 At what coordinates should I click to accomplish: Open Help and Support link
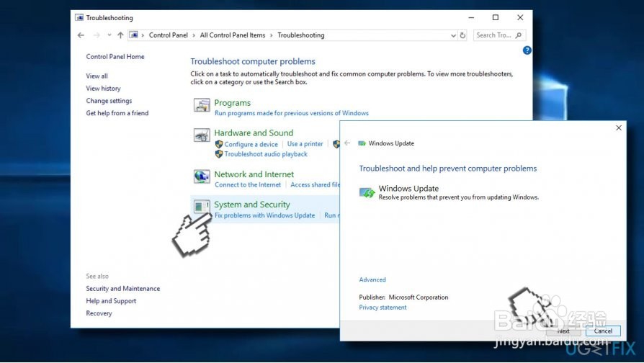(111, 301)
